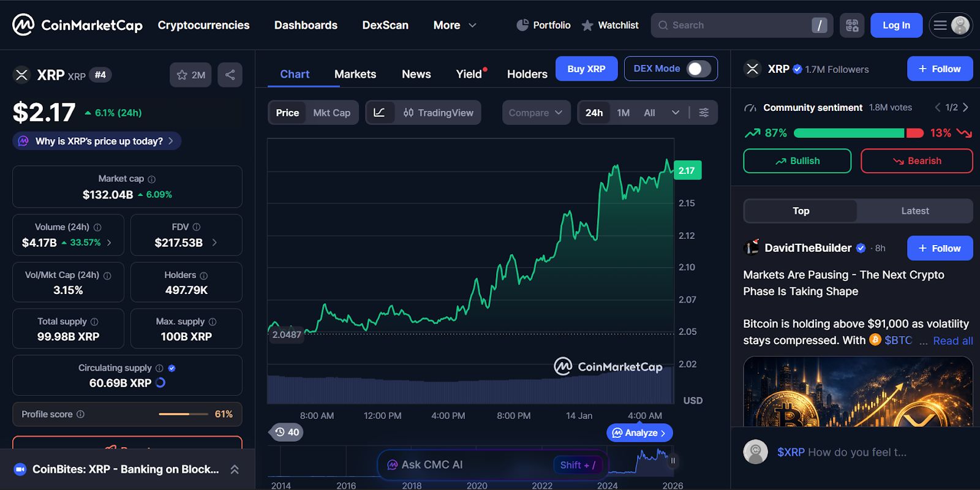Switch to the line chart icon
The image size is (980, 490).
(379, 113)
